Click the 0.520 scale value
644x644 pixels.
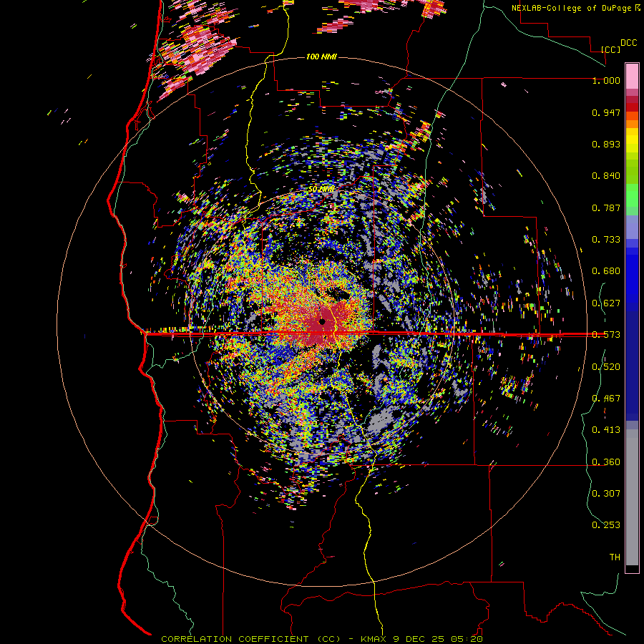606,367
